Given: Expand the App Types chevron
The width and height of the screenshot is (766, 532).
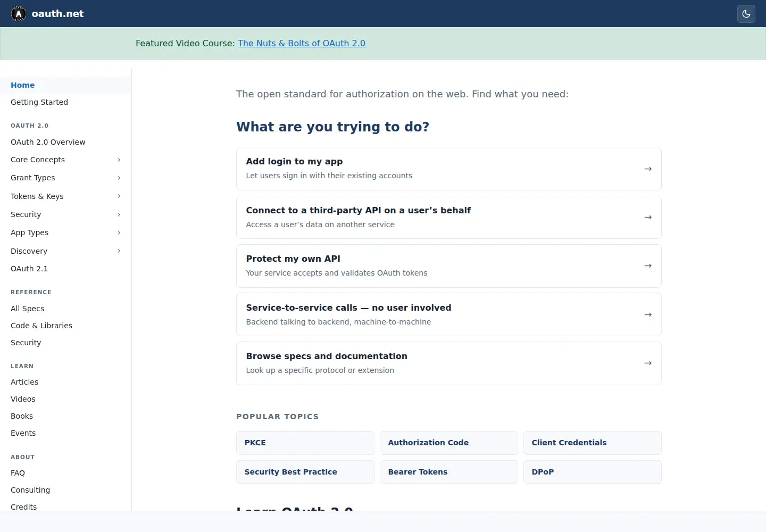Looking at the screenshot, I should [119, 232].
